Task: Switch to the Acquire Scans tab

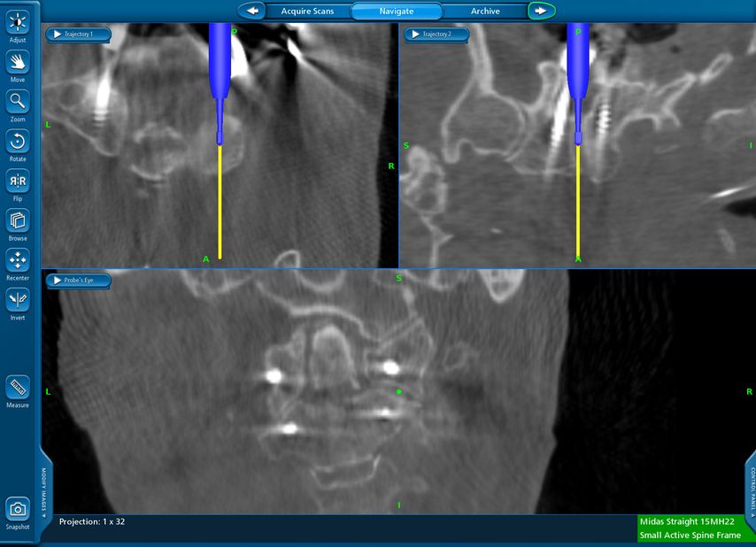Action: (x=307, y=12)
